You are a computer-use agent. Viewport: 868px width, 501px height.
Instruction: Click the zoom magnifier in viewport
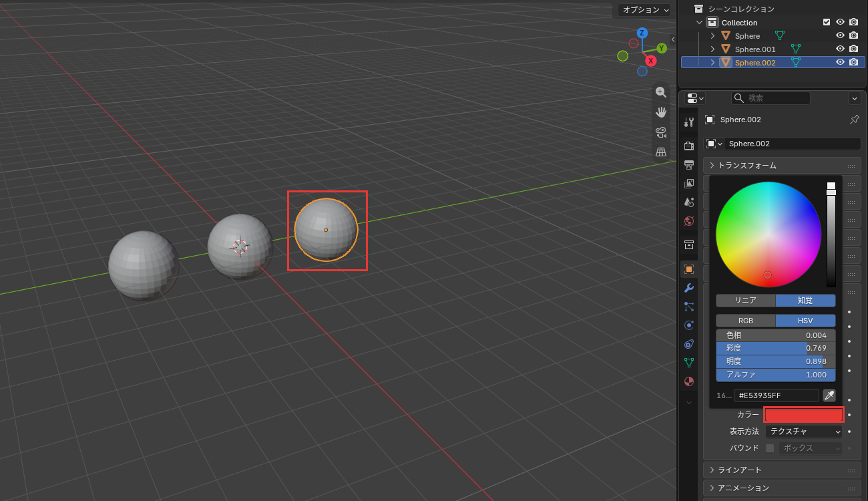(661, 92)
